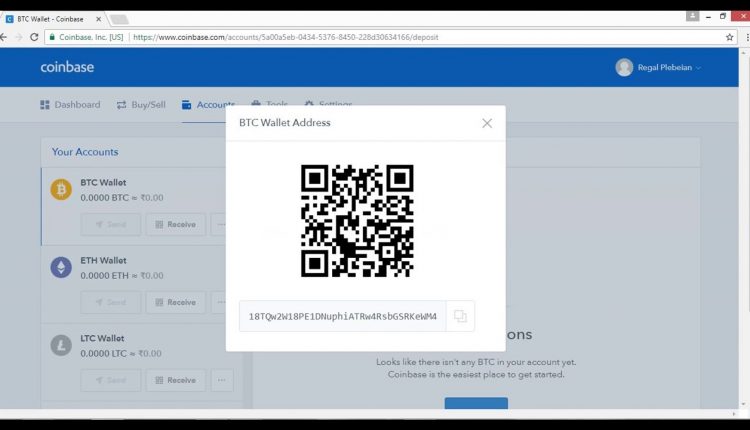Click the Buy/Sell arrows icon
The height and width of the screenshot is (430, 750).
(x=121, y=105)
